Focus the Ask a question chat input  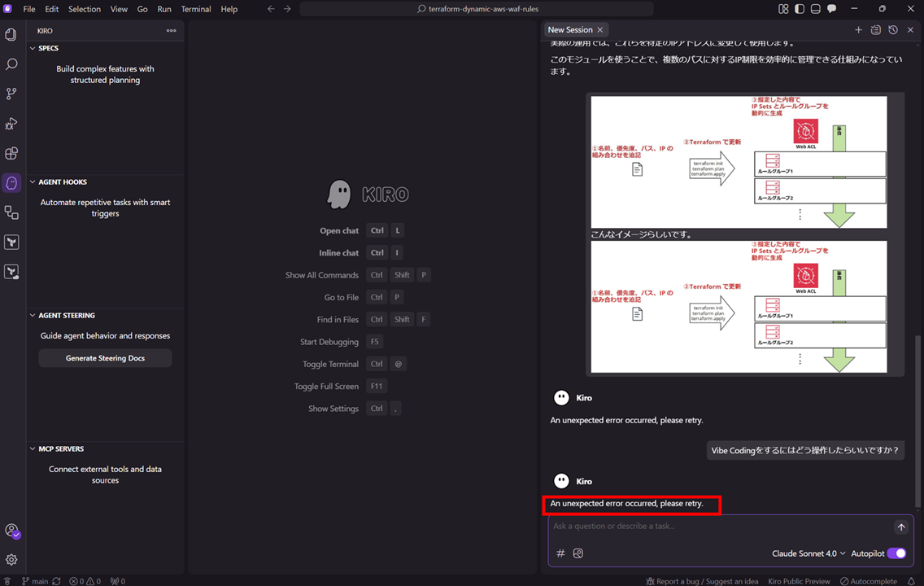click(719, 526)
